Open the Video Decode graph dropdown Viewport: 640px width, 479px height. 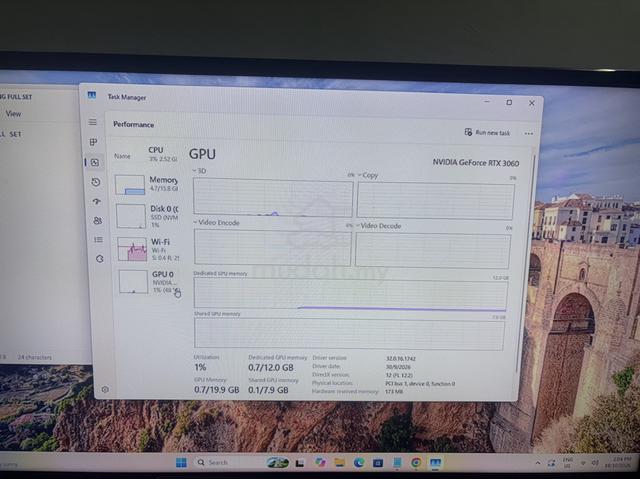click(x=378, y=226)
